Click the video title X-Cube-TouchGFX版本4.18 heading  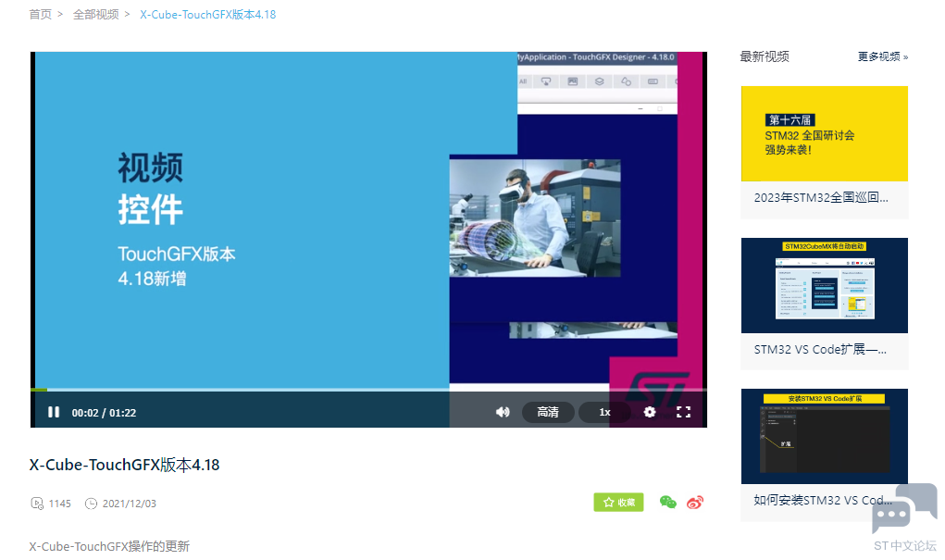click(x=125, y=465)
